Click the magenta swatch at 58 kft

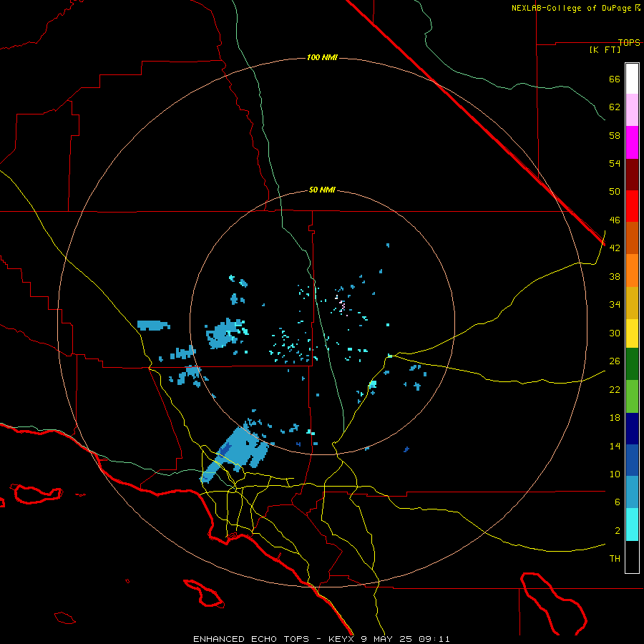click(x=632, y=142)
